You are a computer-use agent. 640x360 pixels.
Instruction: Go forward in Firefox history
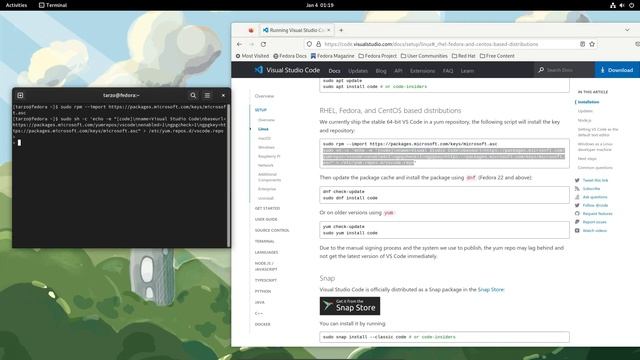(x=251, y=44)
